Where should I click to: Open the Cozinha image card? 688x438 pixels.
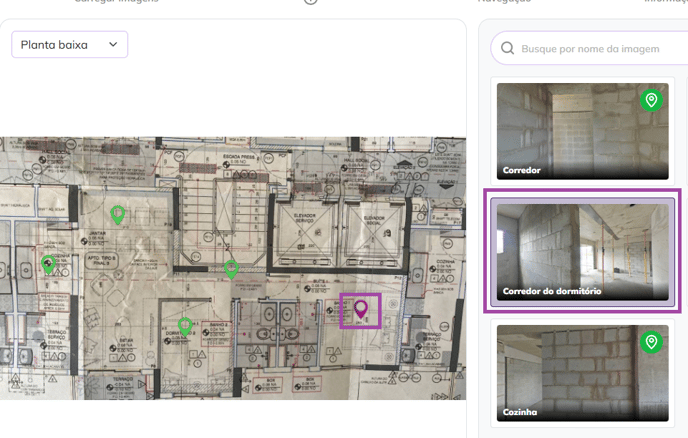coord(582,373)
